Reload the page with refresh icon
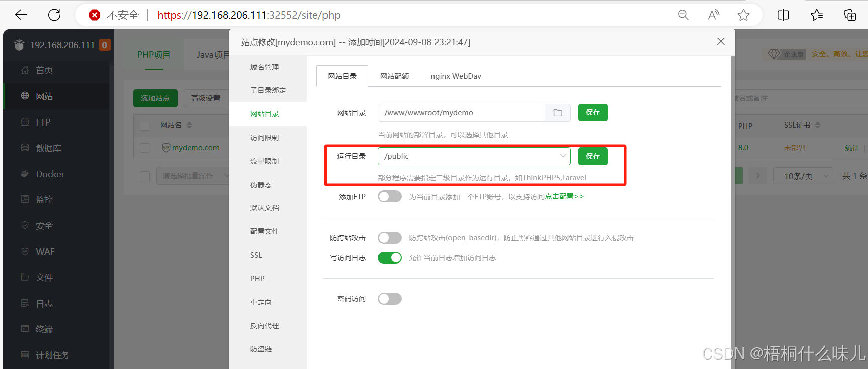This screenshot has width=868, height=369. click(54, 15)
